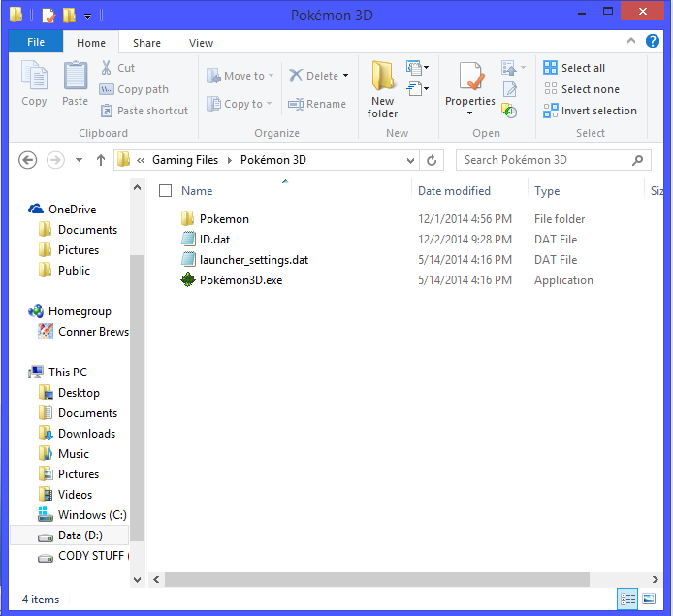This screenshot has height=616, width=673.
Task: Click the Cut scissors icon
Action: click(x=106, y=67)
